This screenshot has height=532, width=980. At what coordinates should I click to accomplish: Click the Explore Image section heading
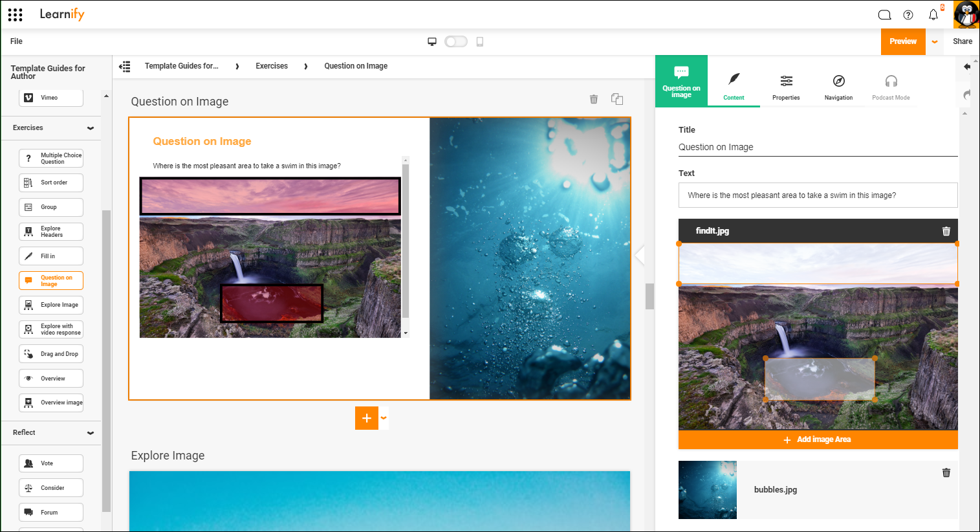point(168,456)
